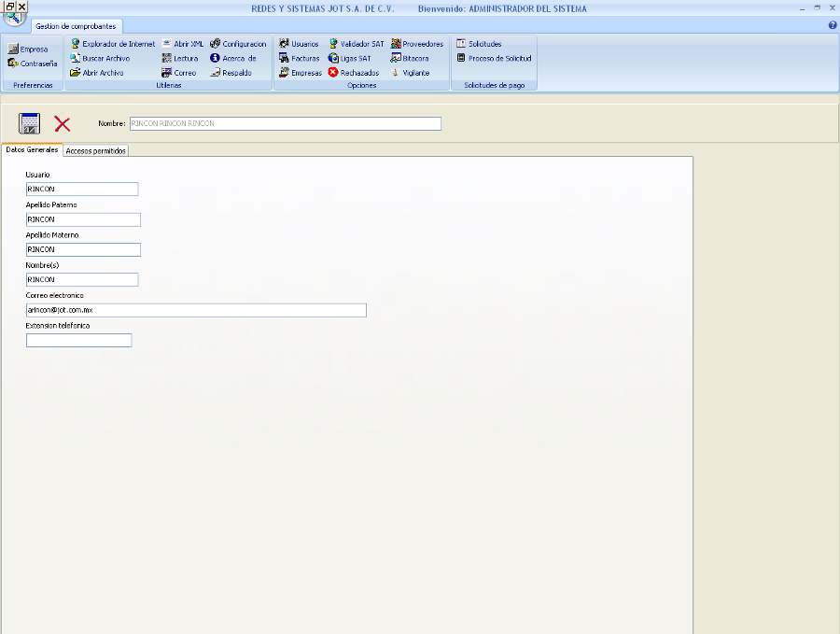The height and width of the screenshot is (634, 840).
Task: Select the Gestion de comprobantes ribbon tab
Action: click(76, 26)
